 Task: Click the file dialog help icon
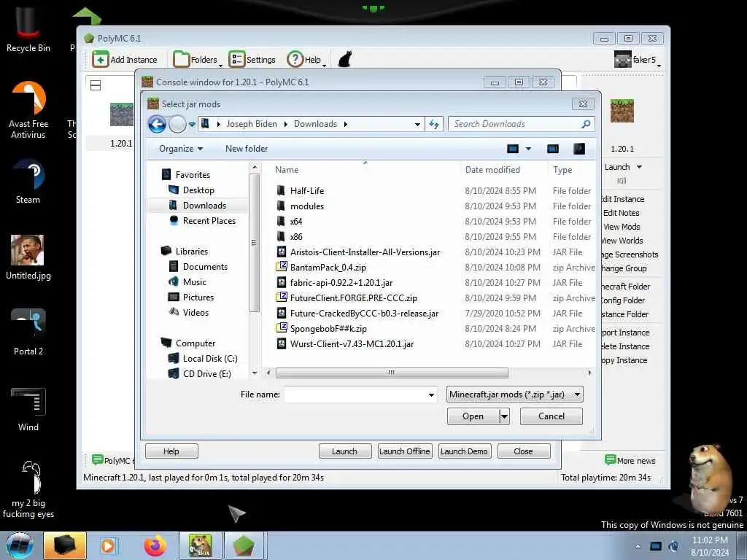click(578, 149)
